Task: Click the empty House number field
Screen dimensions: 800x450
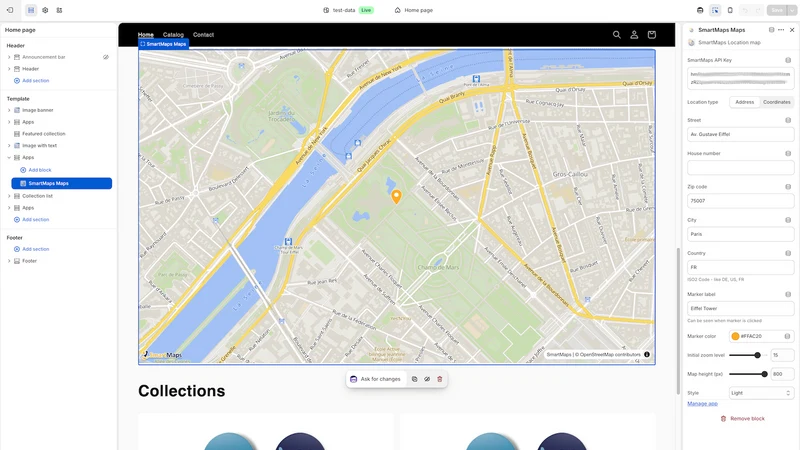Action: pos(740,167)
